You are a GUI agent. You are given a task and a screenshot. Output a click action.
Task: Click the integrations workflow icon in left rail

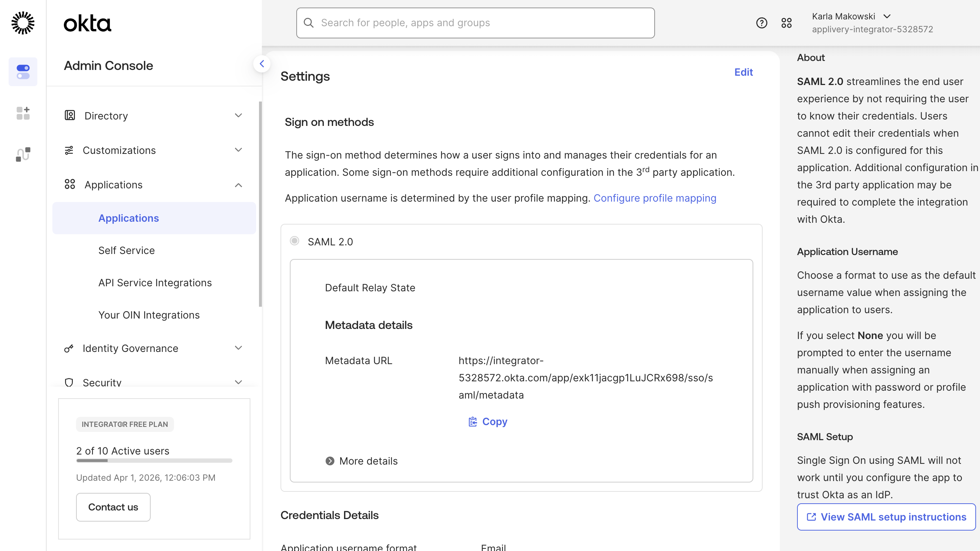(x=23, y=154)
